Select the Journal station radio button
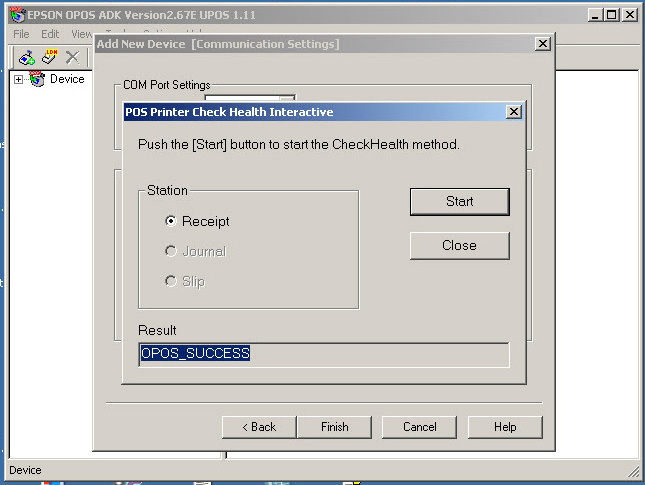The width and height of the screenshot is (645, 485). [171, 251]
